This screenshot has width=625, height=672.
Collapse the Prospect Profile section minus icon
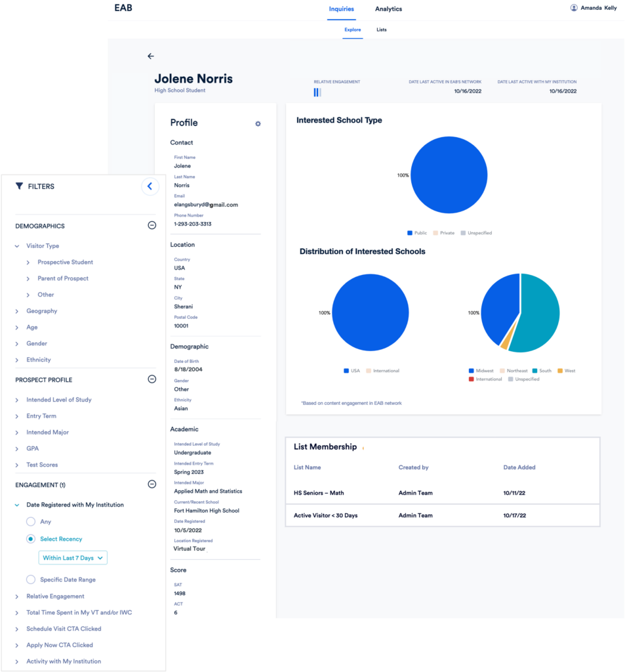click(x=151, y=379)
